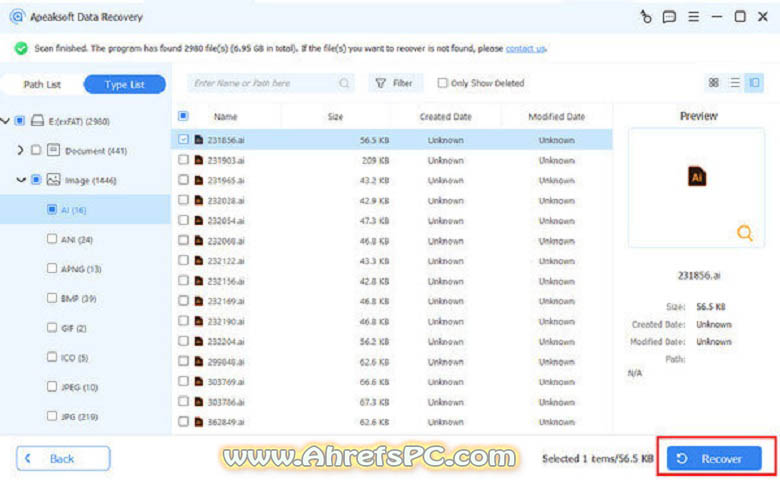Open the Filter options
This screenshot has height=480, width=780.
395,83
